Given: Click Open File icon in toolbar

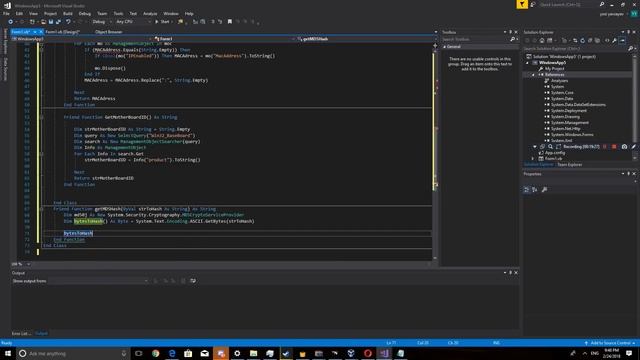Looking at the screenshot, I should point(43,22).
